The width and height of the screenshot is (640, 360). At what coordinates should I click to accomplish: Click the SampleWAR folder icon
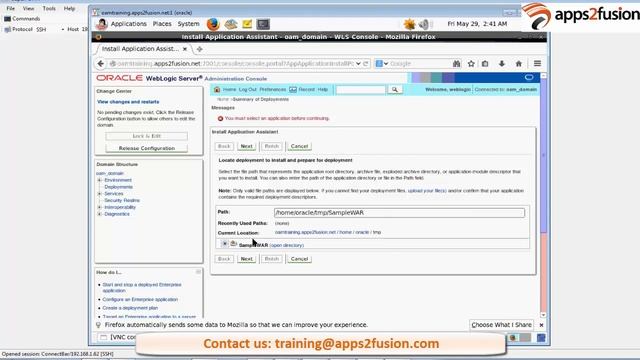pos(233,244)
